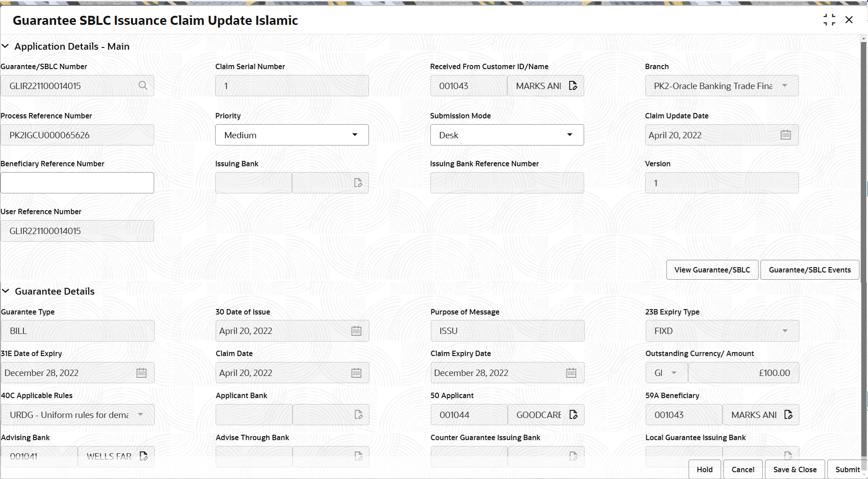Open the 23B Expiry Type dropdown

(x=785, y=330)
